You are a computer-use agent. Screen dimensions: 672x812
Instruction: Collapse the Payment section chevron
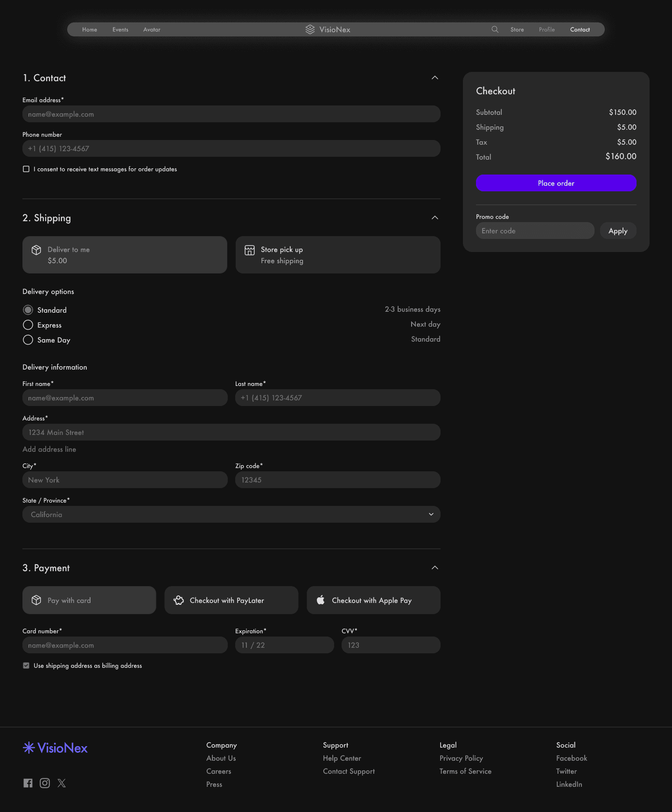[435, 567]
